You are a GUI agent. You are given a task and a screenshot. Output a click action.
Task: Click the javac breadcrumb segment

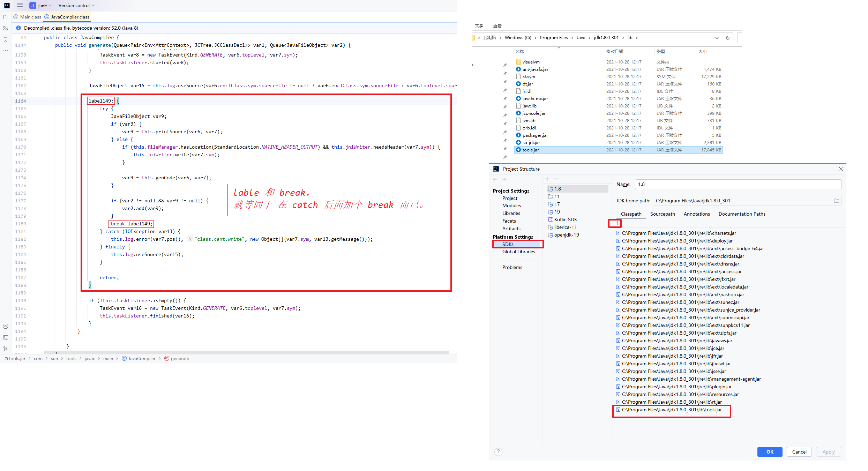pyautogui.click(x=90, y=358)
